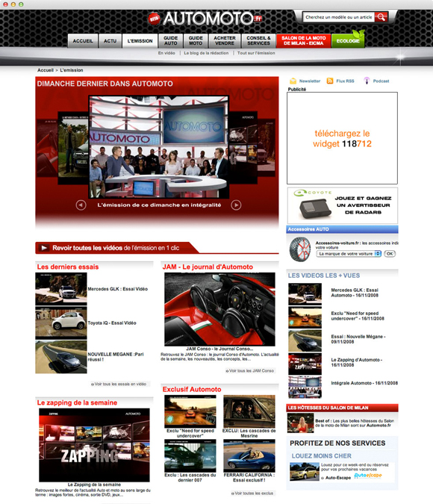Open the Accueil tab

[83, 41]
